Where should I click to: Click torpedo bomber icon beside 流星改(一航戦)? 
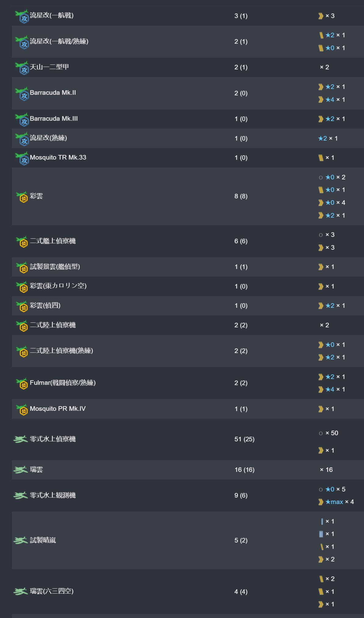tap(22, 16)
